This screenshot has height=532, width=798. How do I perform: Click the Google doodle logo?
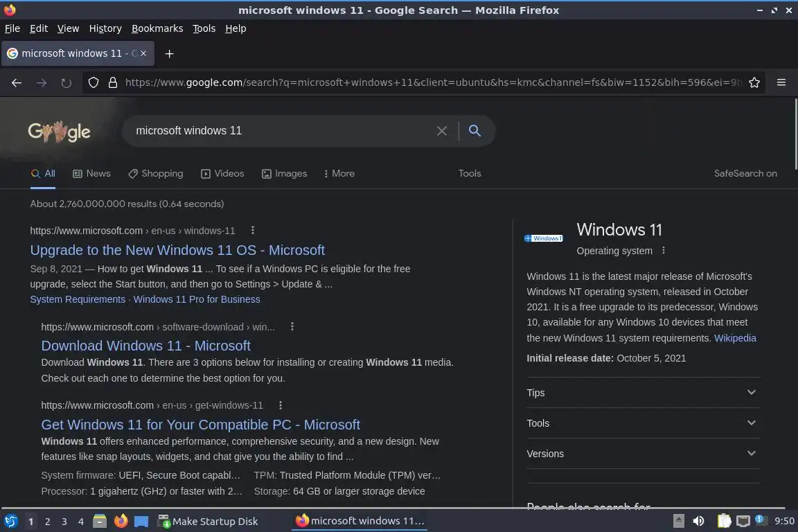point(59,132)
